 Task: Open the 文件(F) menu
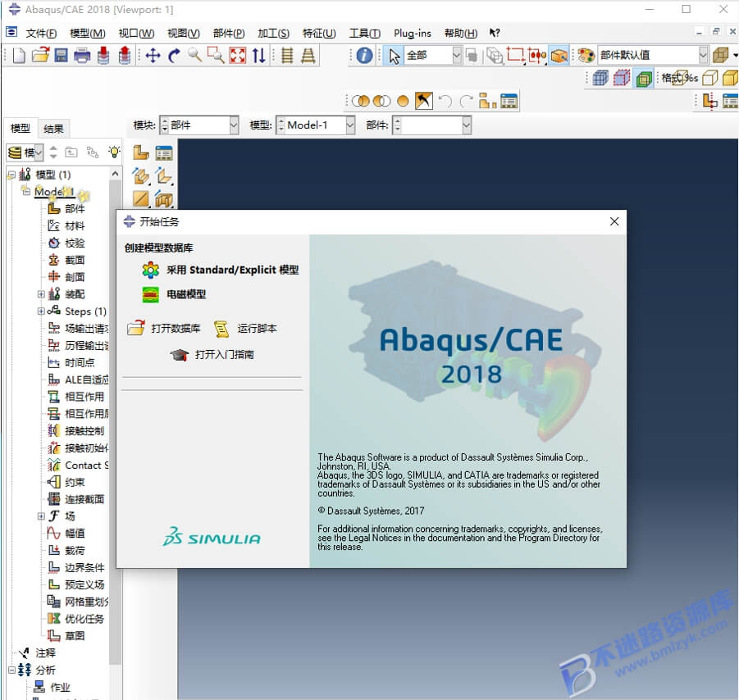[41, 33]
